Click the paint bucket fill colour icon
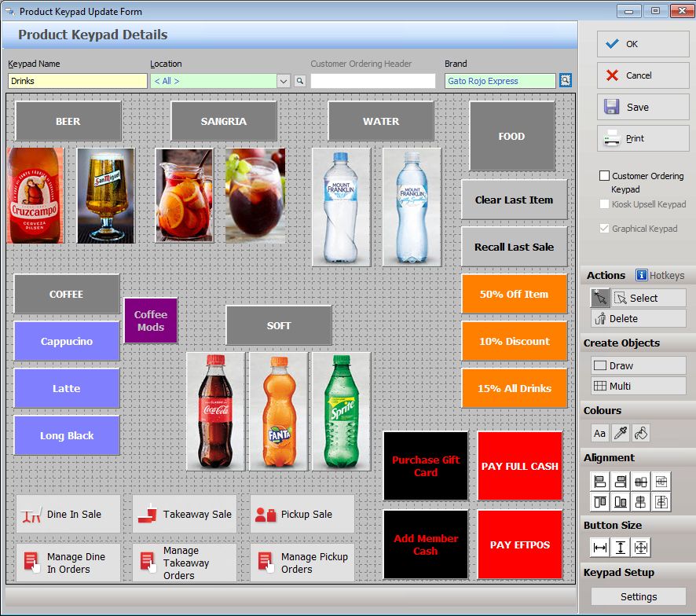This screenshot has width=696, height=616. (x=641, y=433)
